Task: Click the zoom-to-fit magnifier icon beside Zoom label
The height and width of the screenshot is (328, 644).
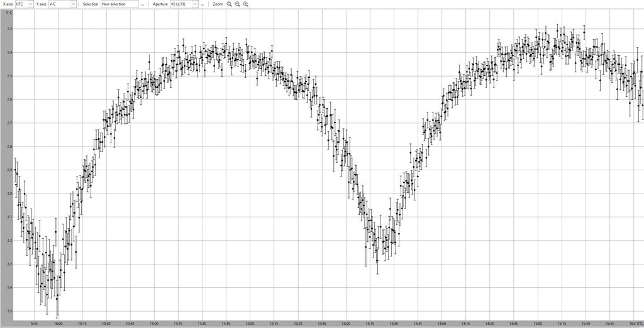Action: [x=229, y=4]
